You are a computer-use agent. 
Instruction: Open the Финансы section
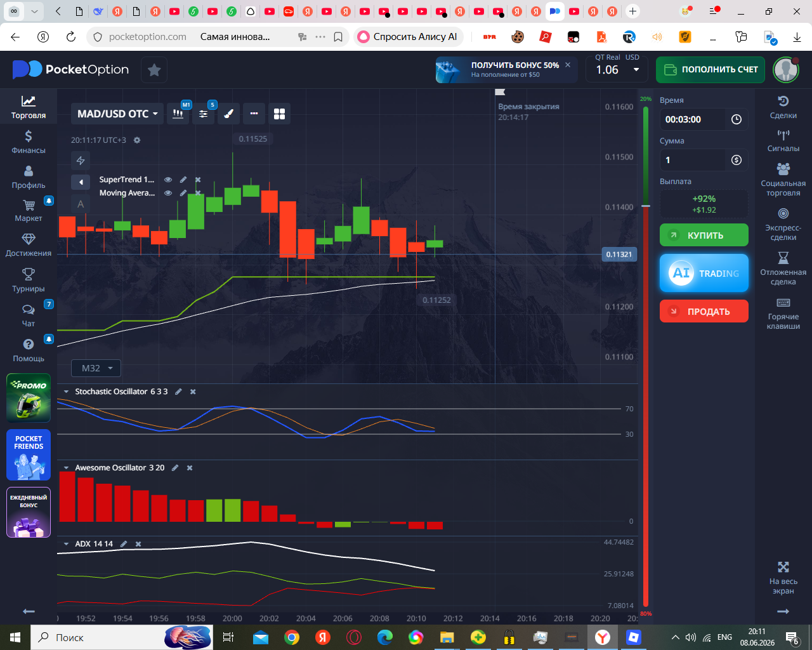29,142
